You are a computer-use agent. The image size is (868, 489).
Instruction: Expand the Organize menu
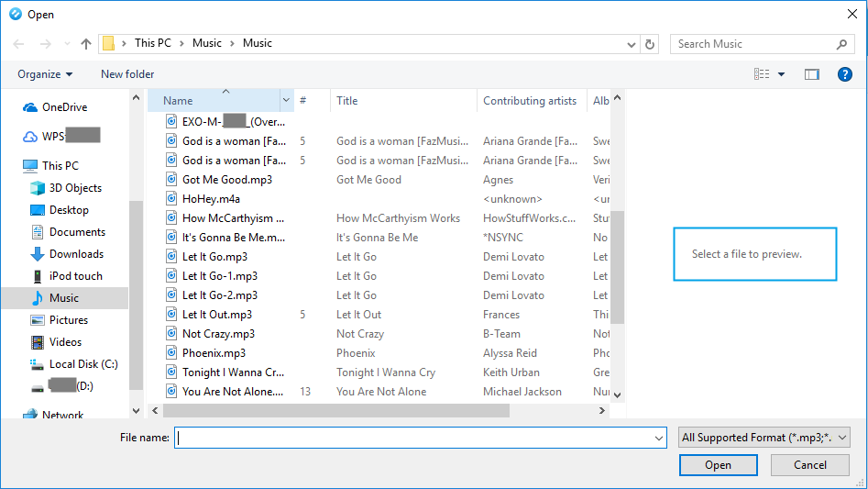click(x=45, y=74)
